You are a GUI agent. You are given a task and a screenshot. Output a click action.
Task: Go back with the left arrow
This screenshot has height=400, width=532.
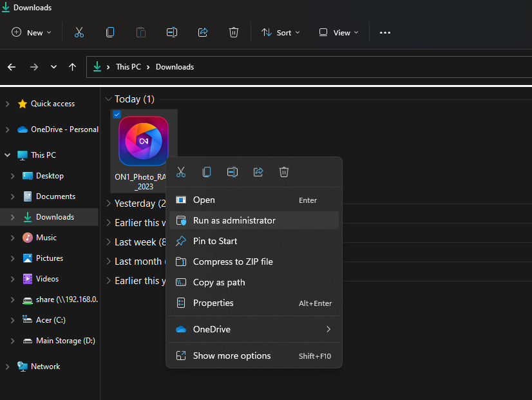pyautogui.click(x=12, y=67)
